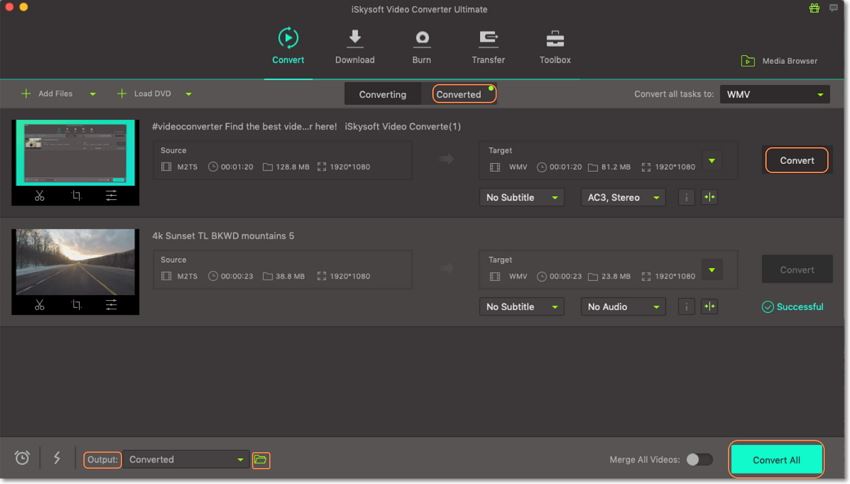The width and height of the screenshot is (850, 484).
Task: Open the Media Browser
Action: tap(779, 61)
